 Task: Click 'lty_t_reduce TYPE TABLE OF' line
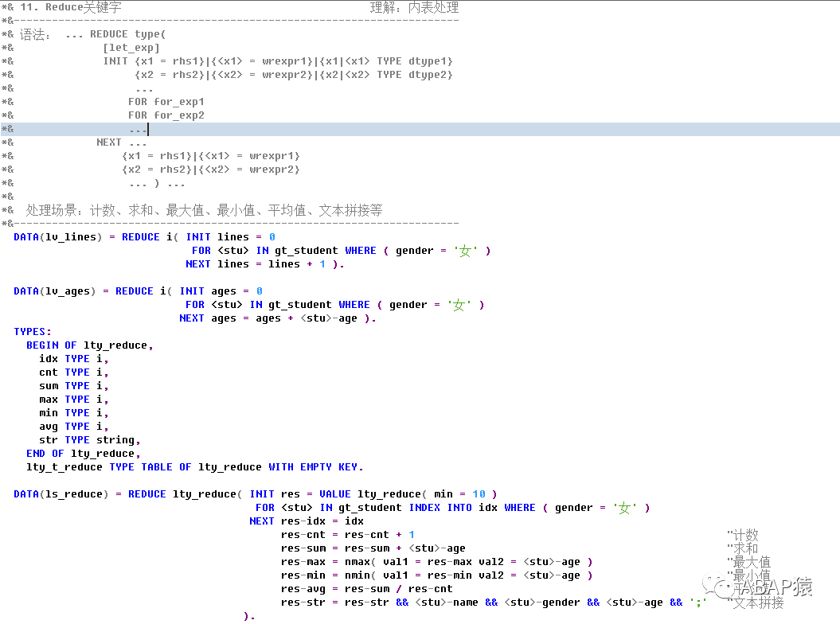(195, 467)
